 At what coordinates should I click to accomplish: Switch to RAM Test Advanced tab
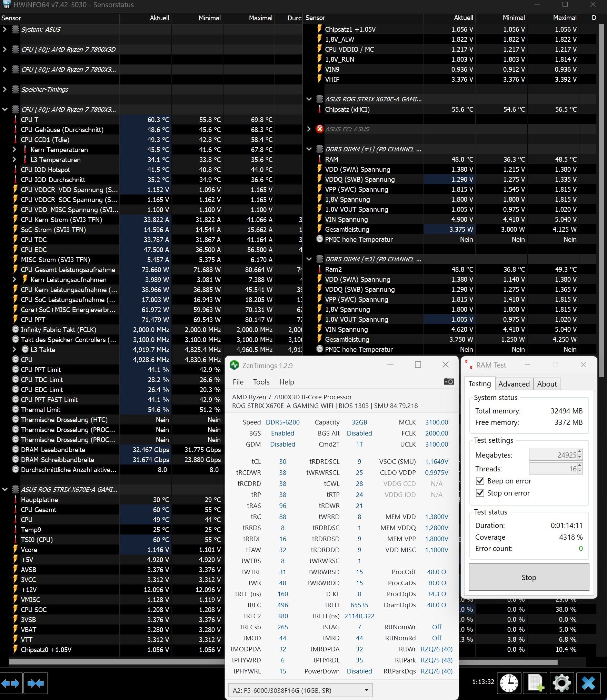(514, 384)
